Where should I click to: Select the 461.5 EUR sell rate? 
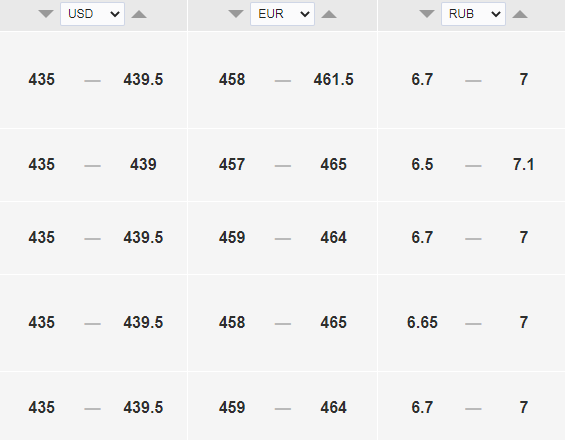[333, 79]
